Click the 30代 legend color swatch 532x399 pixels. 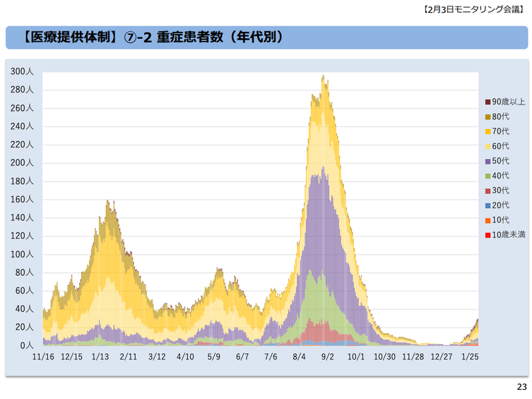tap(488, 191)
